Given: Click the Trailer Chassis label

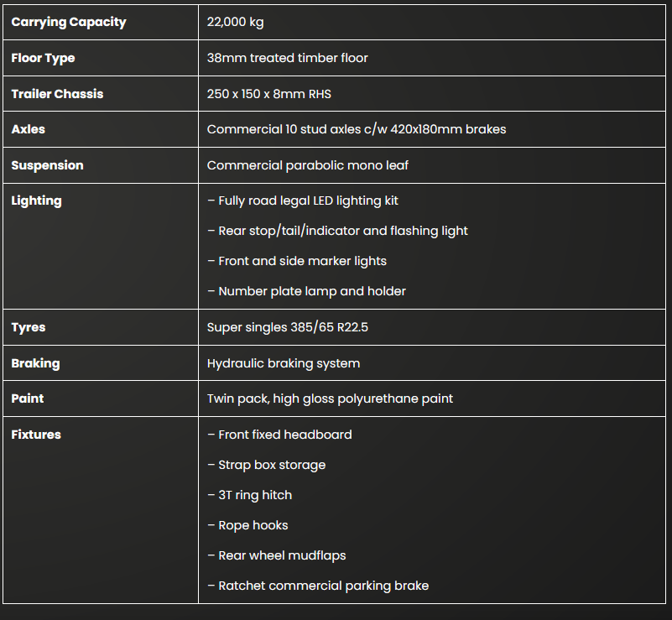Looking at the screenshot, I should [57, 94].
